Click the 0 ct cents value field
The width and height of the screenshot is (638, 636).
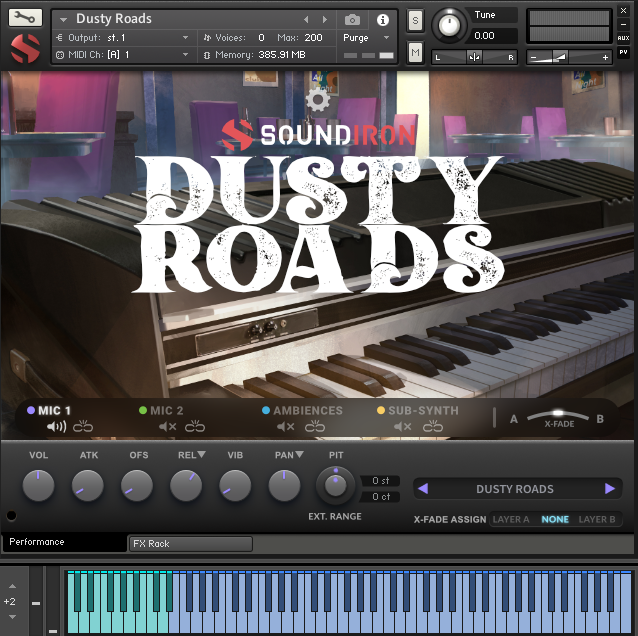380,496
